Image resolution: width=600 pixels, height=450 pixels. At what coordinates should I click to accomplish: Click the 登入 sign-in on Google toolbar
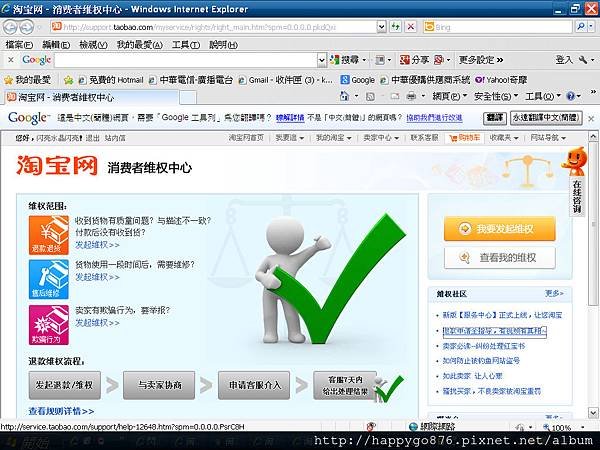(x=564, y=60)
